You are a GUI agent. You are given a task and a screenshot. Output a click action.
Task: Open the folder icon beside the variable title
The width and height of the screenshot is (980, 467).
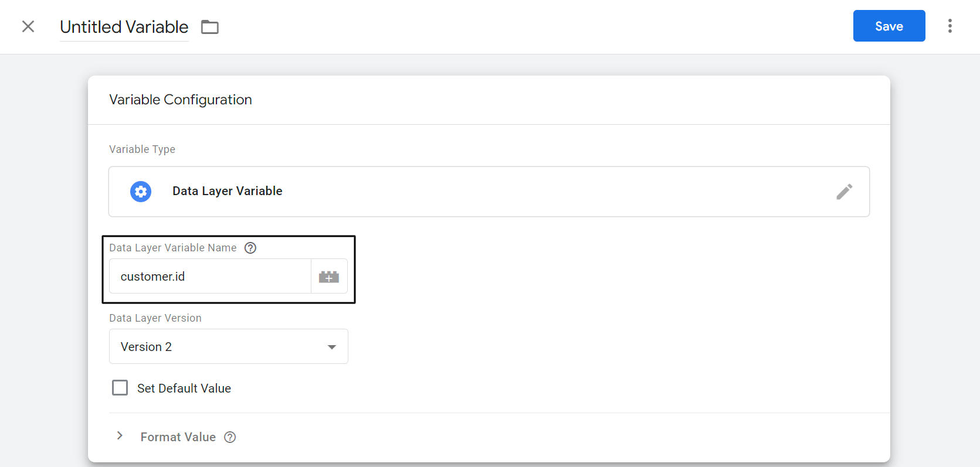point(209,27)
